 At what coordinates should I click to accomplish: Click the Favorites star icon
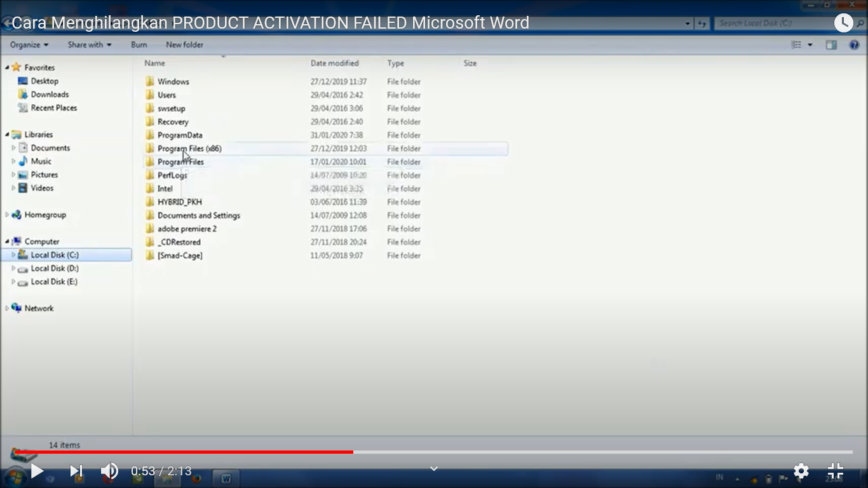(17, 67)
